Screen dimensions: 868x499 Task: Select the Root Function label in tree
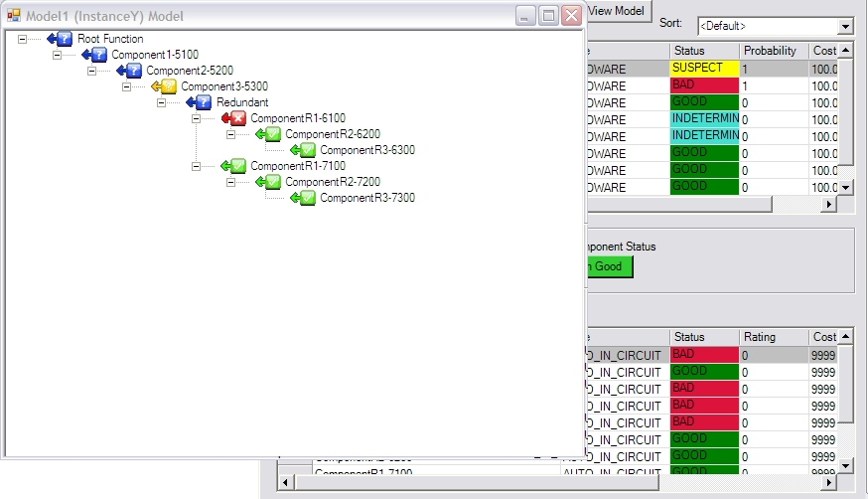[110, 39]
